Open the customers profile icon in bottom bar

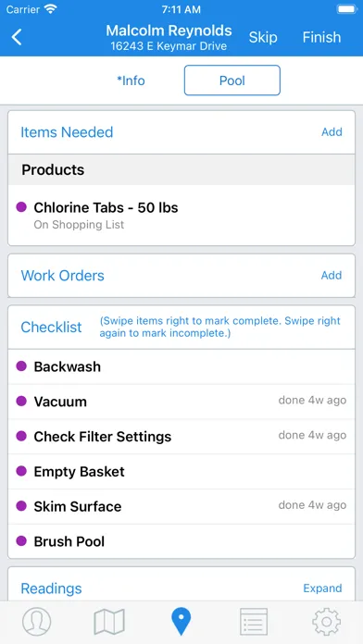pos(37,622)
